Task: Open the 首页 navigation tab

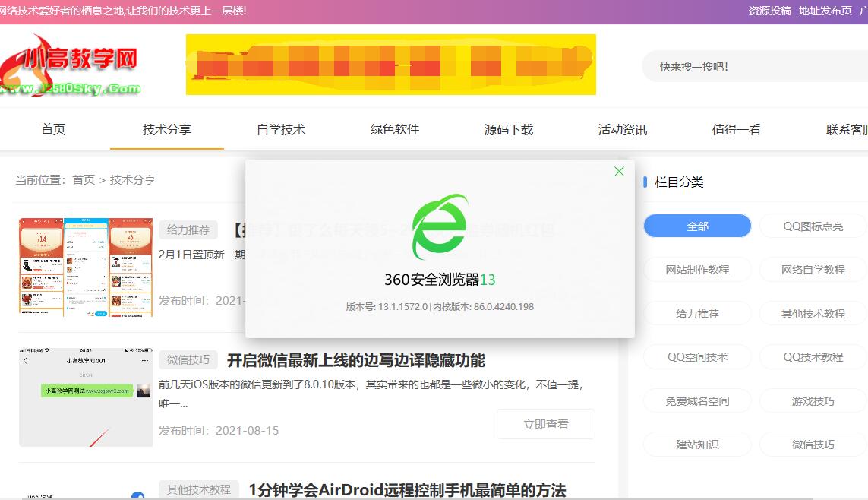Action: point(53,130)
